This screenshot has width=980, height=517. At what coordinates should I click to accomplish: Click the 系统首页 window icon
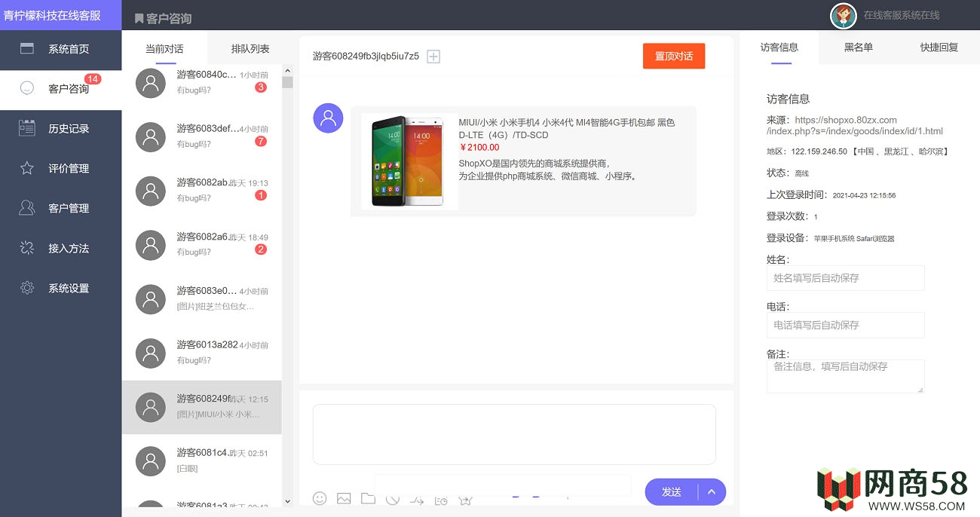click(27, 48)
